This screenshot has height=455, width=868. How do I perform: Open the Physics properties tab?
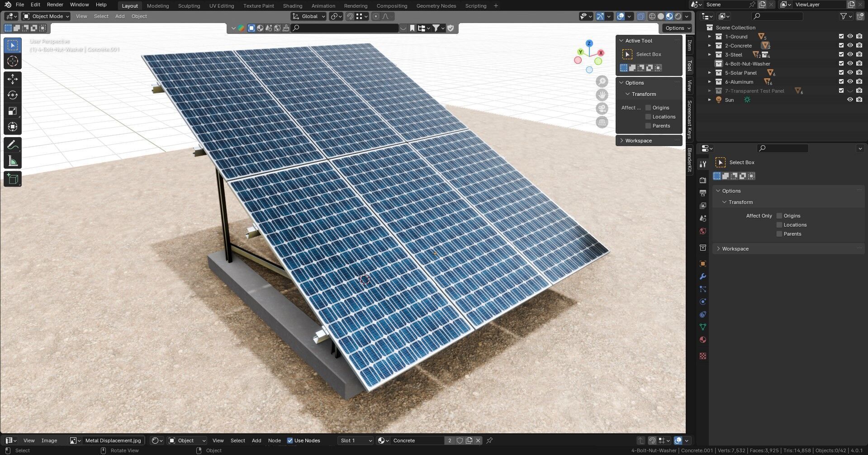(x=702, y=302)
